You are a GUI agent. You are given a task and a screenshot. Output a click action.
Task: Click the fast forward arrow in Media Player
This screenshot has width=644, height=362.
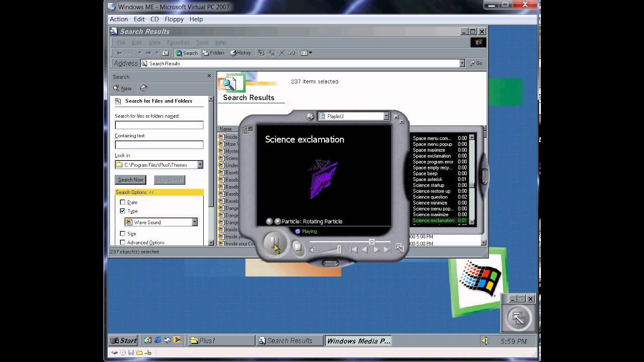click(376, 249)
